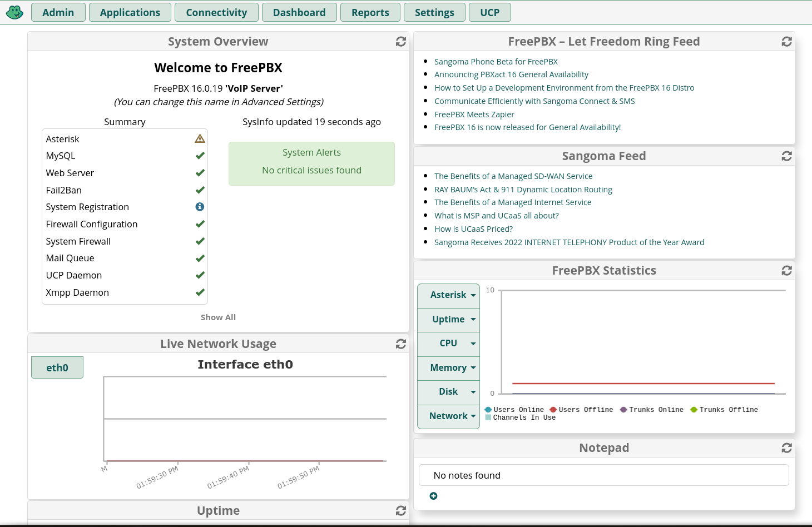The image size is (812, 527).
Task: Click the Mail Queue checkmark
Action: (x=200, y=258)
